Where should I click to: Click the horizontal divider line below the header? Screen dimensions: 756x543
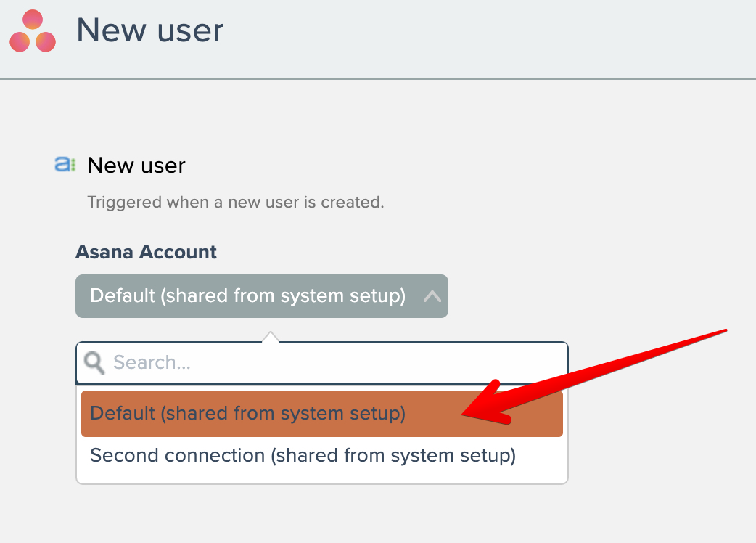(x=378, y=78)
